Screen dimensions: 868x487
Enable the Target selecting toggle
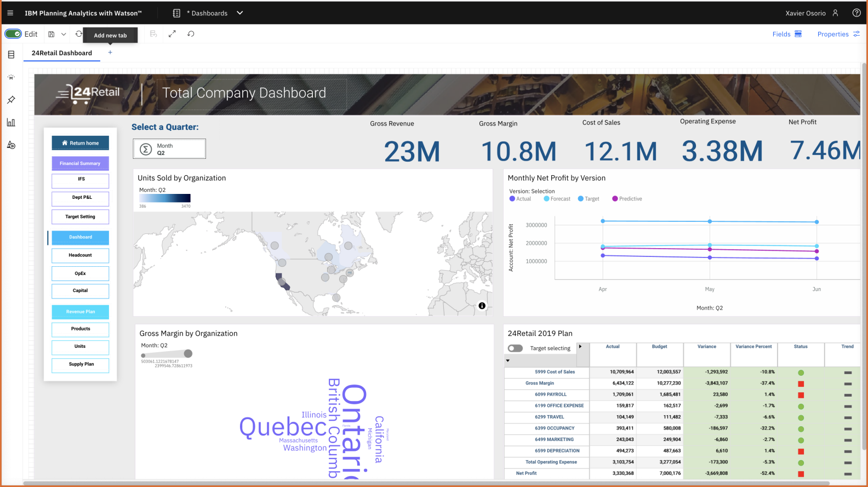(x=515, y=348)
